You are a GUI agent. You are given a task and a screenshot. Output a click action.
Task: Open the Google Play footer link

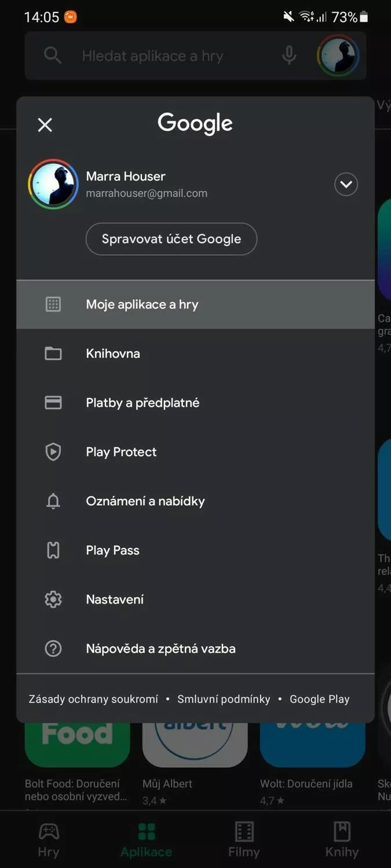[x=320, y=699]
